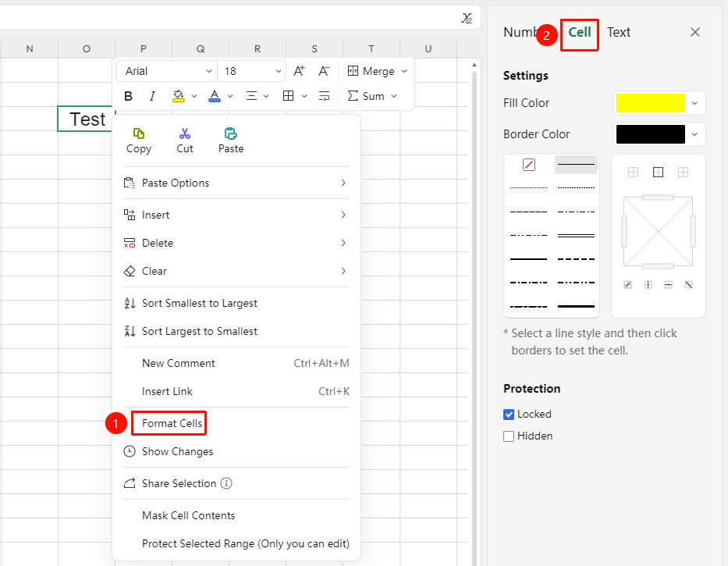This screenshot has width=728, height=566.
Task: Click the Cut scissors icon
Action: click(185, 133)
